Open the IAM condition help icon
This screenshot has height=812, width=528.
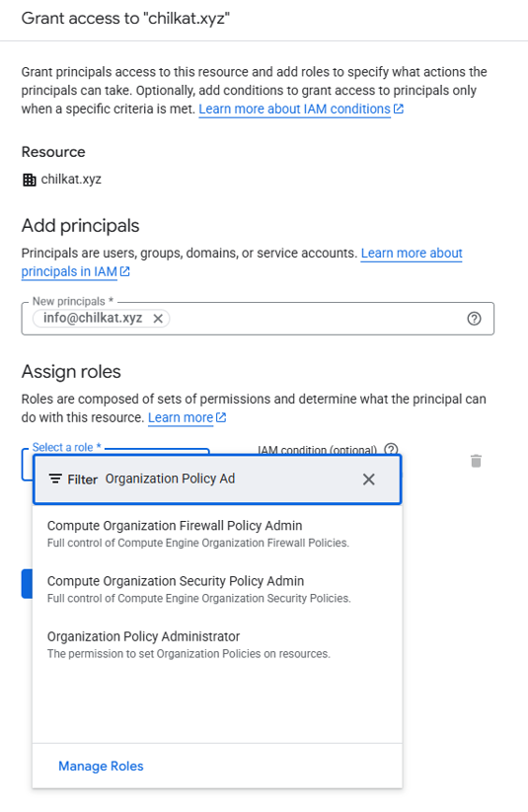pos(392,449)
